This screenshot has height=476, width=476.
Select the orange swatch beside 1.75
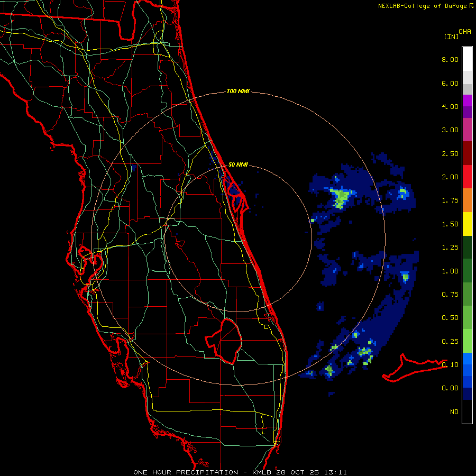tap(467, 200)
